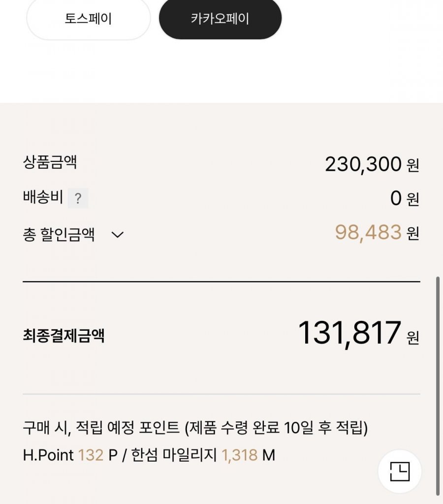Click the vertical scrollbar on the right edge
Viewport: 443px width, 504px height.
(438, 384)
